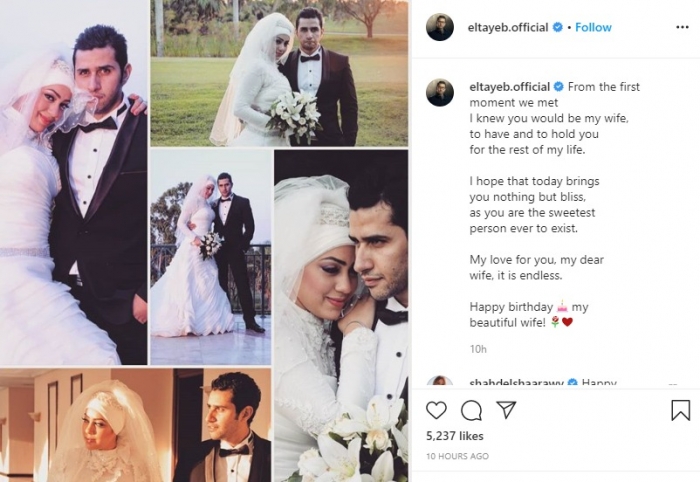Click the large close-up couple photo
700x482 pixels.
coord(341,316)
